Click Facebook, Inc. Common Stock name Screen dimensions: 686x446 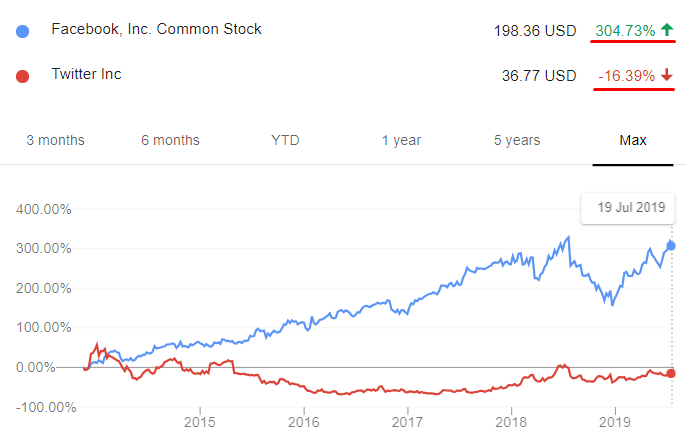(156, 29)
